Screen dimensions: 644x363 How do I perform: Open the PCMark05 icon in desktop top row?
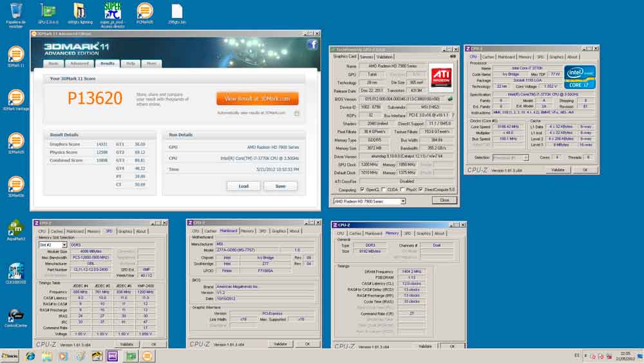pyautogui.click(x=144, y=11)
